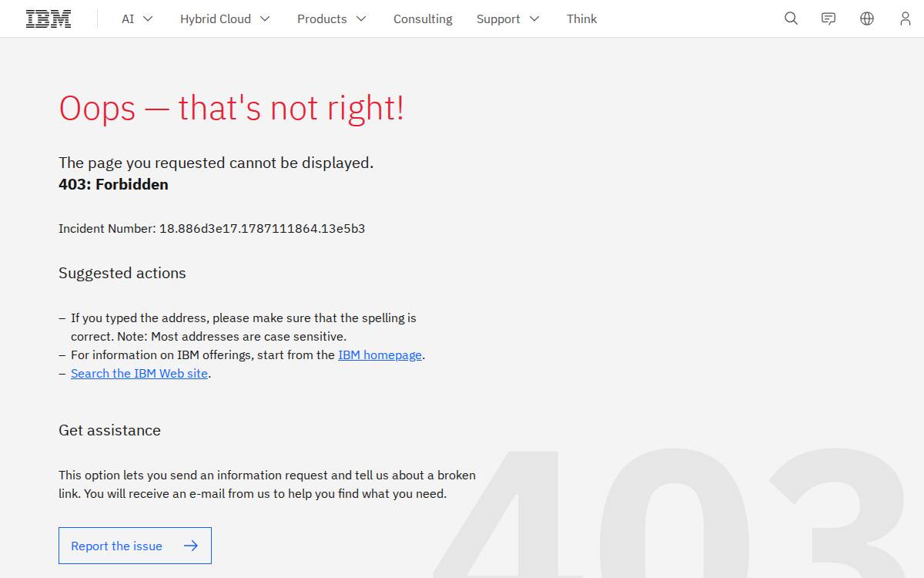Click the IBM logo

[49, 18]
